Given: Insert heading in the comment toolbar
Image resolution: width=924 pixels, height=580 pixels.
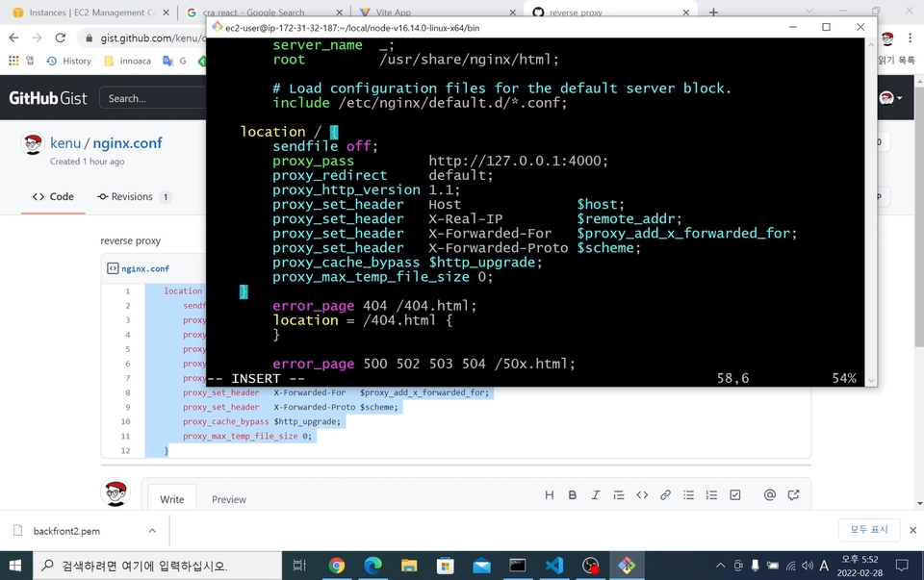Looking at the screenshot, I should [x=550, y=495].
